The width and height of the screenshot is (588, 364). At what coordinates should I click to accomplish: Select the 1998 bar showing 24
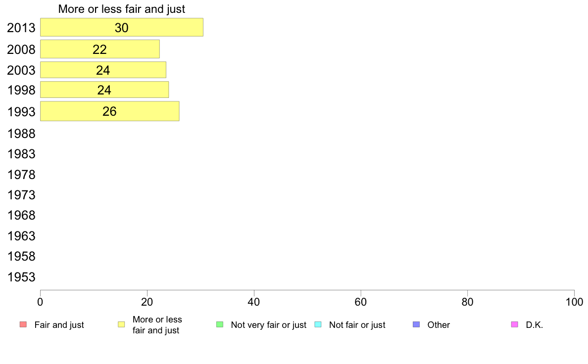point(104,90)
